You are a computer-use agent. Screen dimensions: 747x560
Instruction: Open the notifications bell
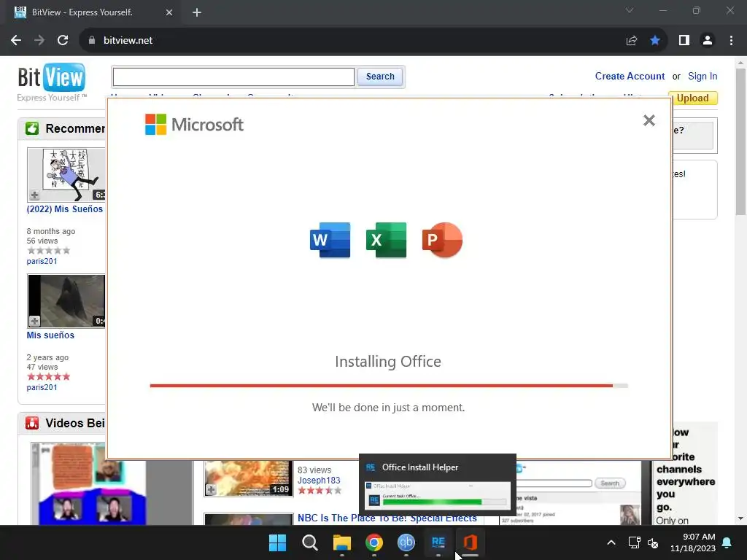pos(727,542)
